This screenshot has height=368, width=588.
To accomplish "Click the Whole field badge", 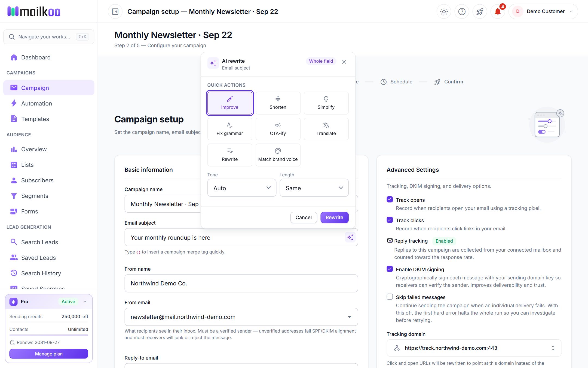I will tap(321, 61).
